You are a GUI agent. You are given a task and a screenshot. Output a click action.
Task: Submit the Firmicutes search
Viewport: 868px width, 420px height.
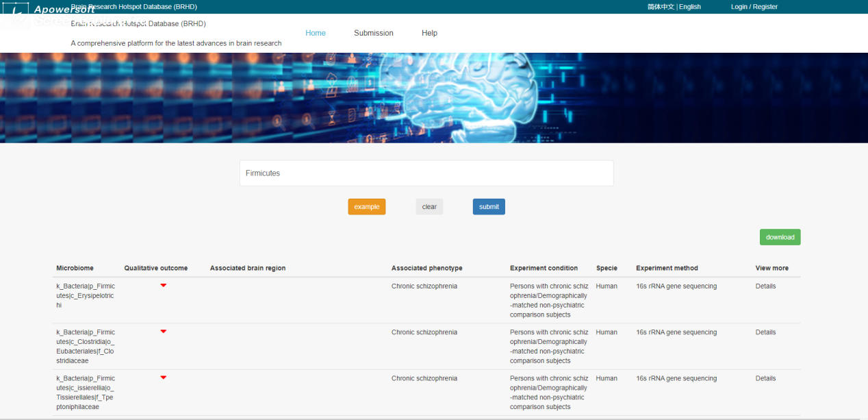(x=489, y=207)
